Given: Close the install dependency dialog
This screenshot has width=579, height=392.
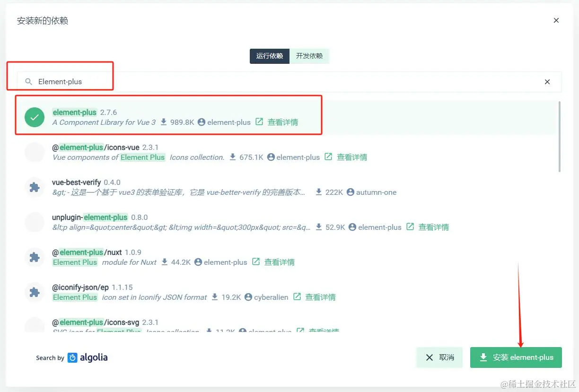Looking at the screenshot, I should [x=556, y=20].
